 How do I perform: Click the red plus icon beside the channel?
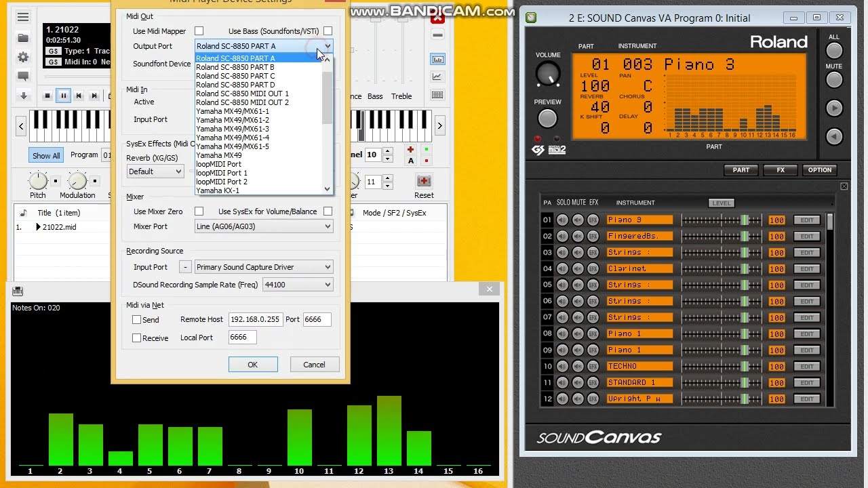pyautogui.click(x=410, y=149)
